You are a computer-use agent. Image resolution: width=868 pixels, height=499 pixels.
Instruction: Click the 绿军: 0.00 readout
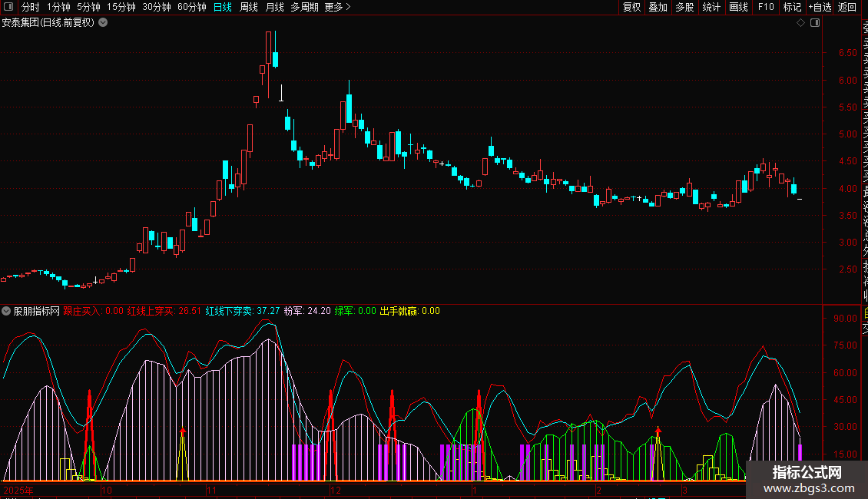356,311
